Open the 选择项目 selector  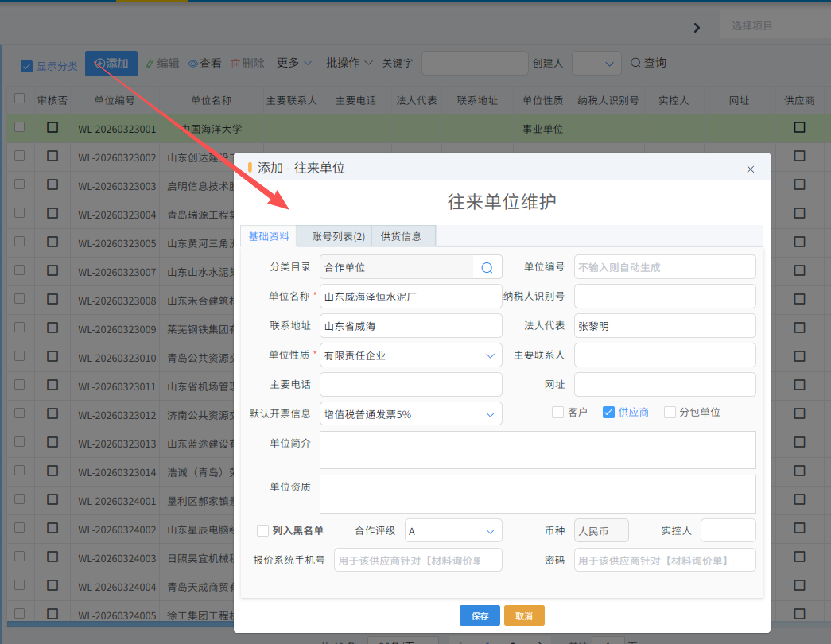click(x=775, y=26)
